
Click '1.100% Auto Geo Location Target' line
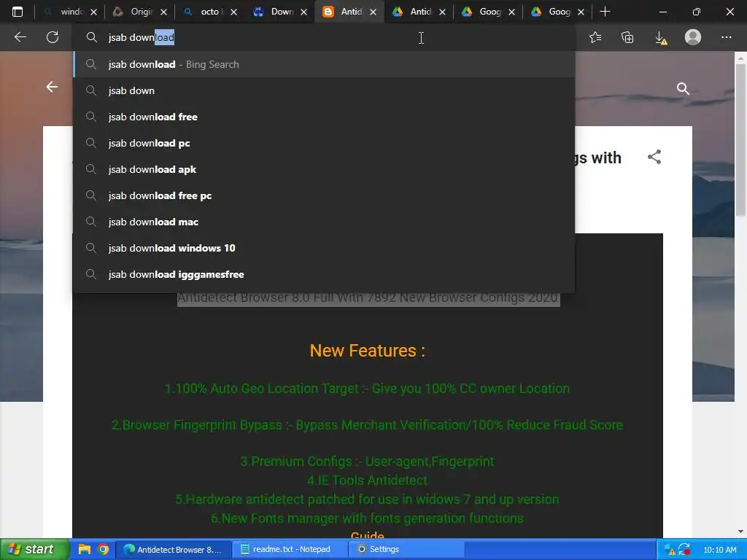(x=367, y=389)
